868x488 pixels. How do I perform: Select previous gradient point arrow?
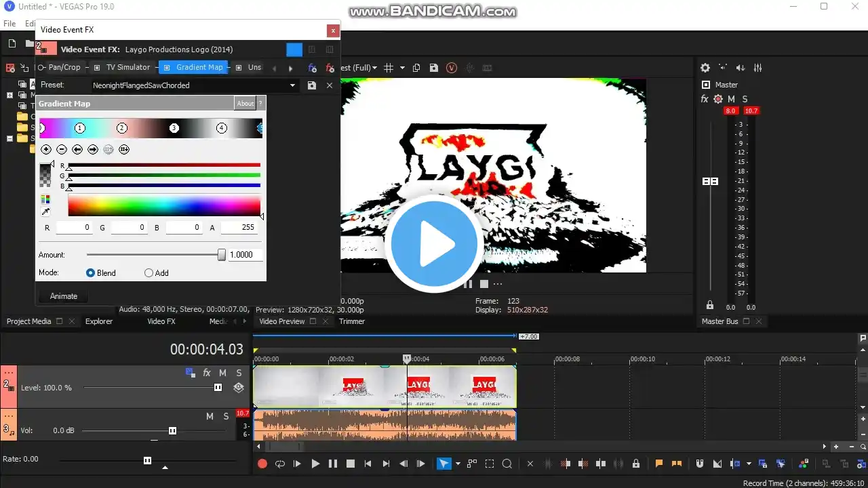77,149
